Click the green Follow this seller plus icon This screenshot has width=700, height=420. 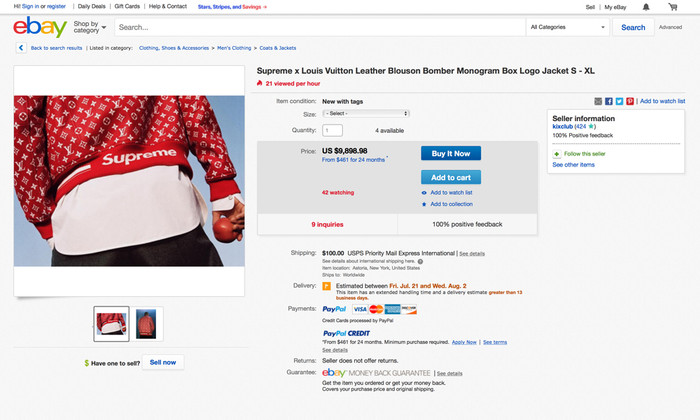[x=557, y=154]
